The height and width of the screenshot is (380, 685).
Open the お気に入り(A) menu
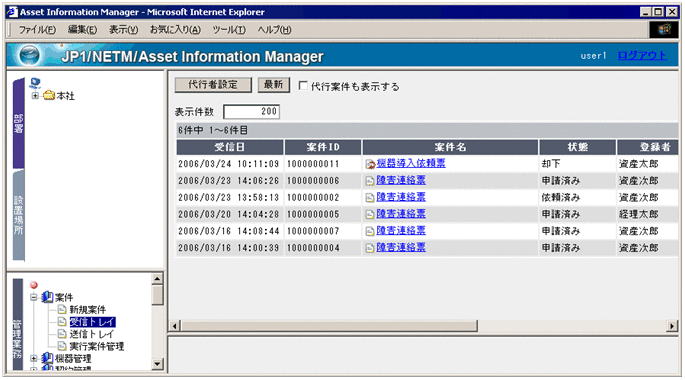175,30
